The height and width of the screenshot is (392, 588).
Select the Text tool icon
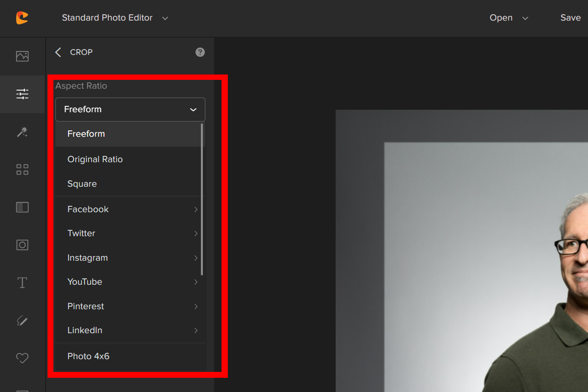22,283
